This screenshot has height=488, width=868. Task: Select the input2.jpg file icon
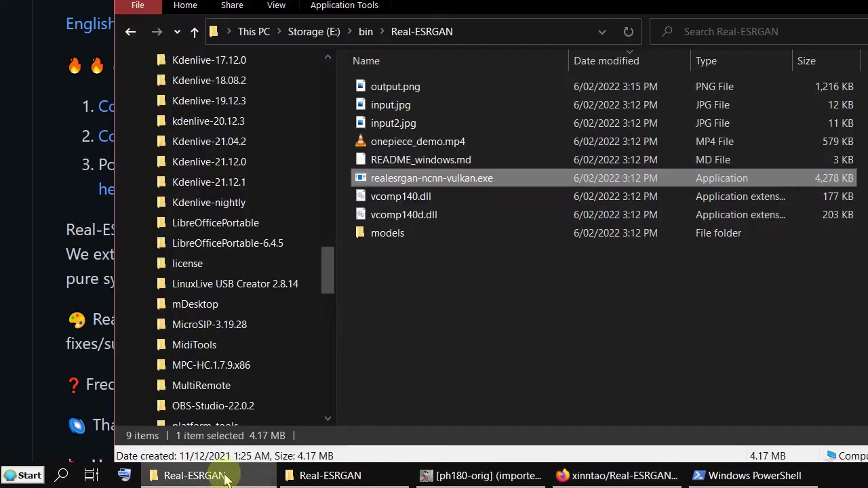pyautogui.click(x=360, y=123)
